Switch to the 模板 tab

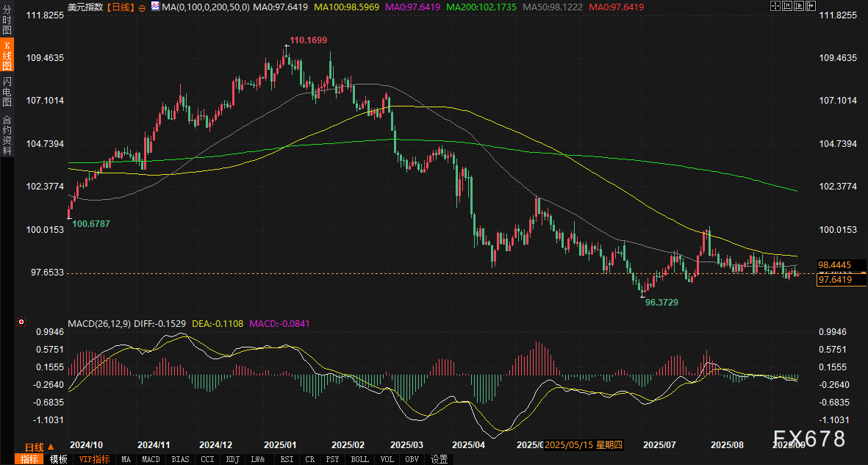coord(59,459)
